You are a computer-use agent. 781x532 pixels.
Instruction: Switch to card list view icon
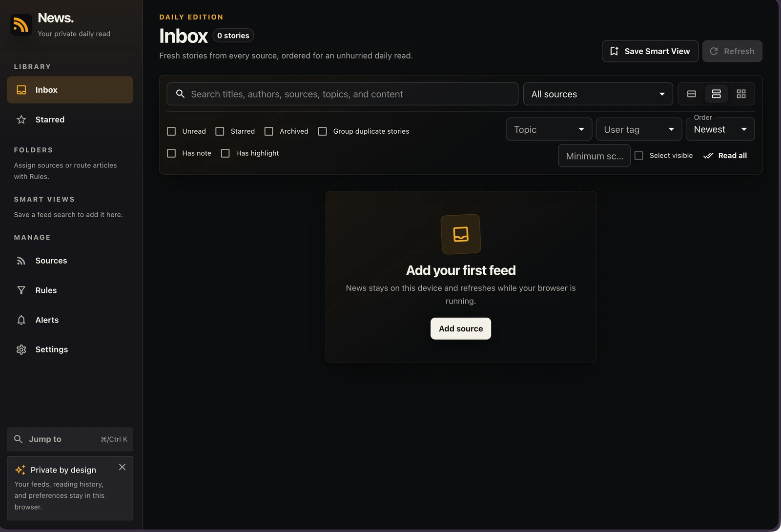(716, 94)
